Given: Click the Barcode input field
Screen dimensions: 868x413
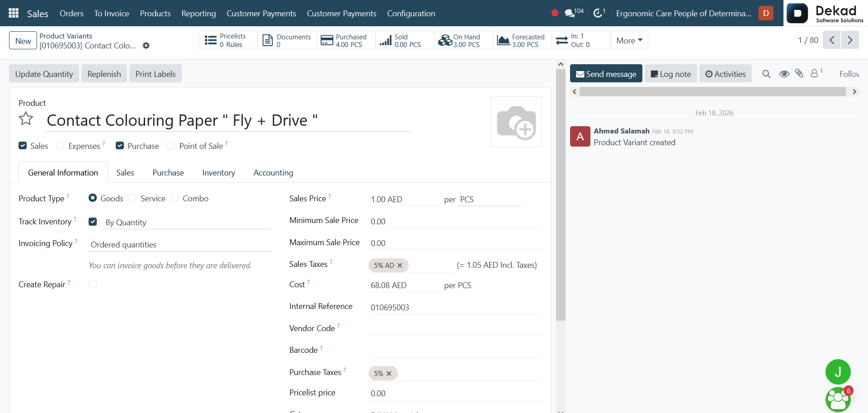Looking at the screenshot, I should pyautogui.click(x=455, y=351).
